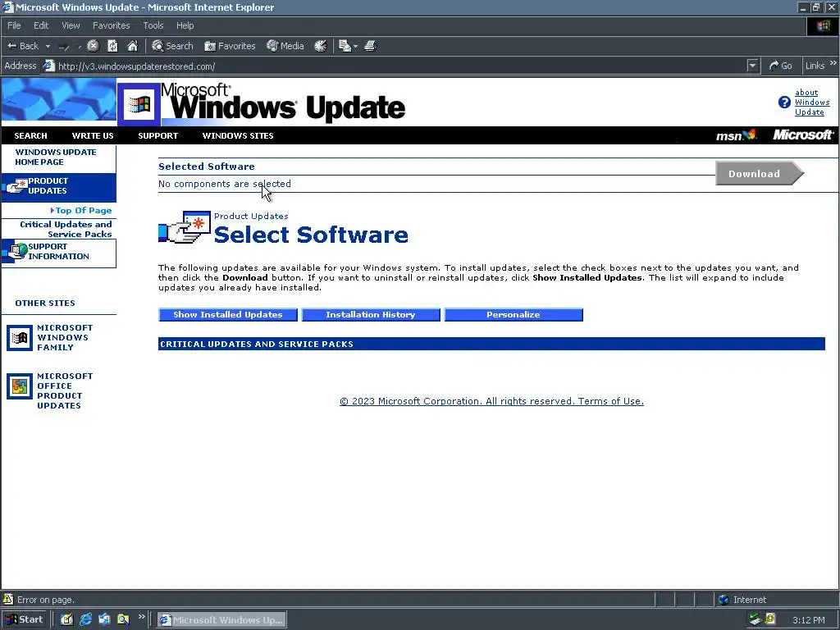Image resolution: width=840 pixels, height=630 pixels.
Task: Click Show Installed Updates button
Action: 228,315
